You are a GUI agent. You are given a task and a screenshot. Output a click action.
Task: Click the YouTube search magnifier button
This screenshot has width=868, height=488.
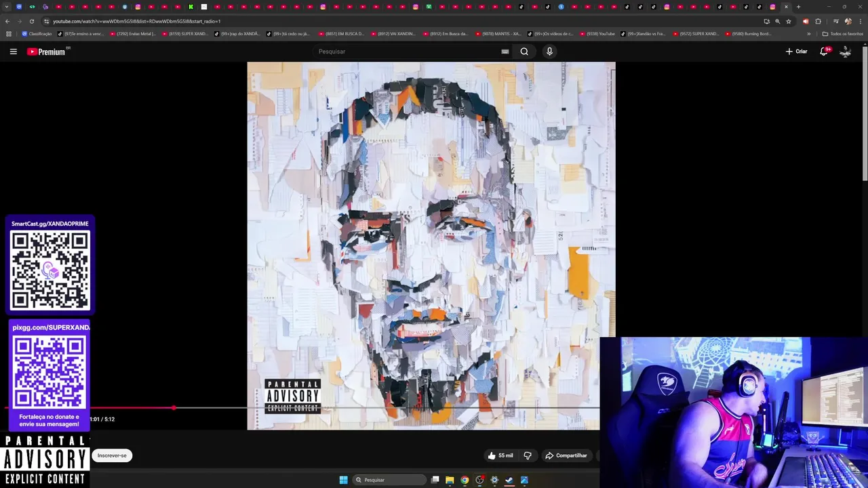[524, 52]
